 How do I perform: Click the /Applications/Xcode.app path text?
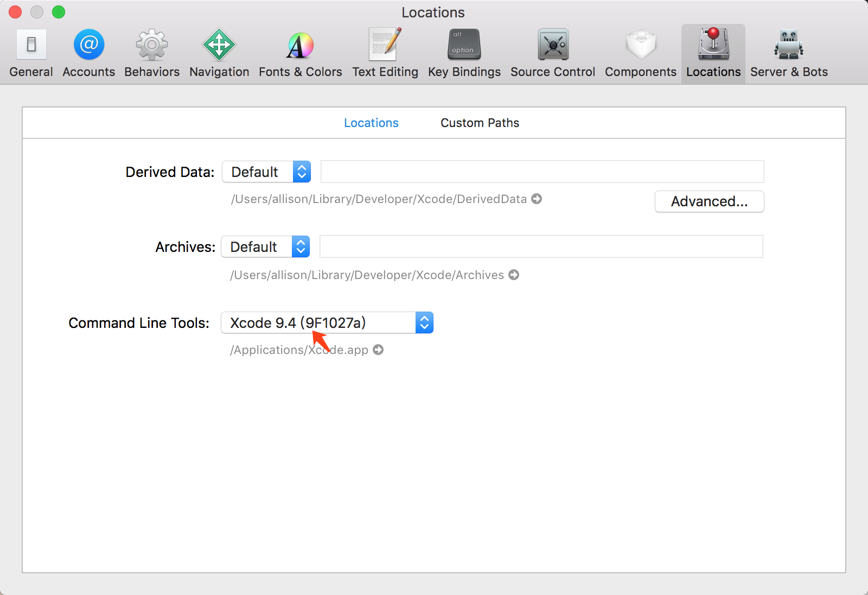[299, 350]
